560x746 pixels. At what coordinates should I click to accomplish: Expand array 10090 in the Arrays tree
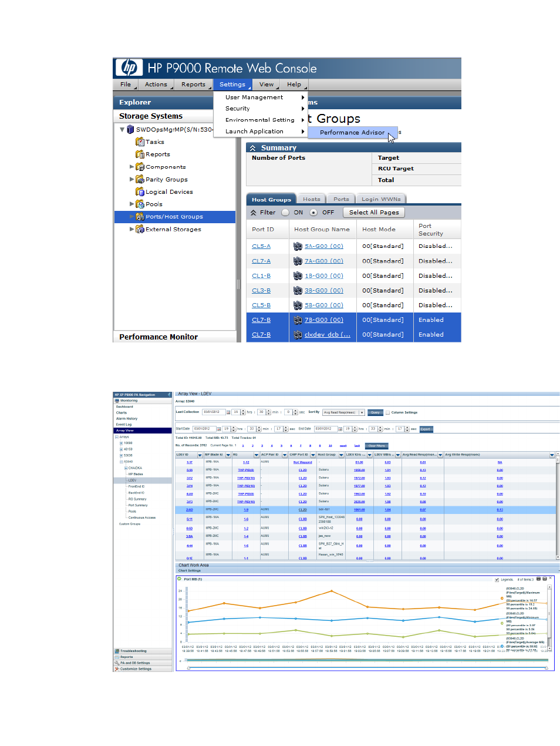(121, 443)
